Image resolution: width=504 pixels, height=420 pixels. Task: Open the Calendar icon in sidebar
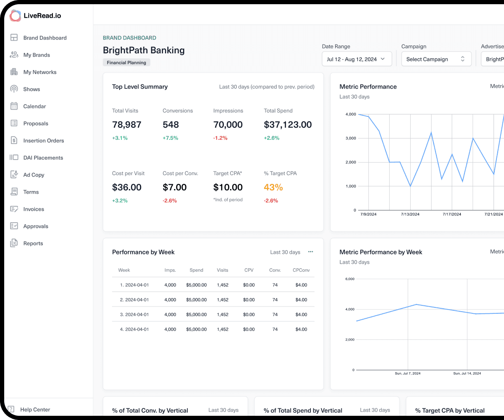tap(14, 106)
